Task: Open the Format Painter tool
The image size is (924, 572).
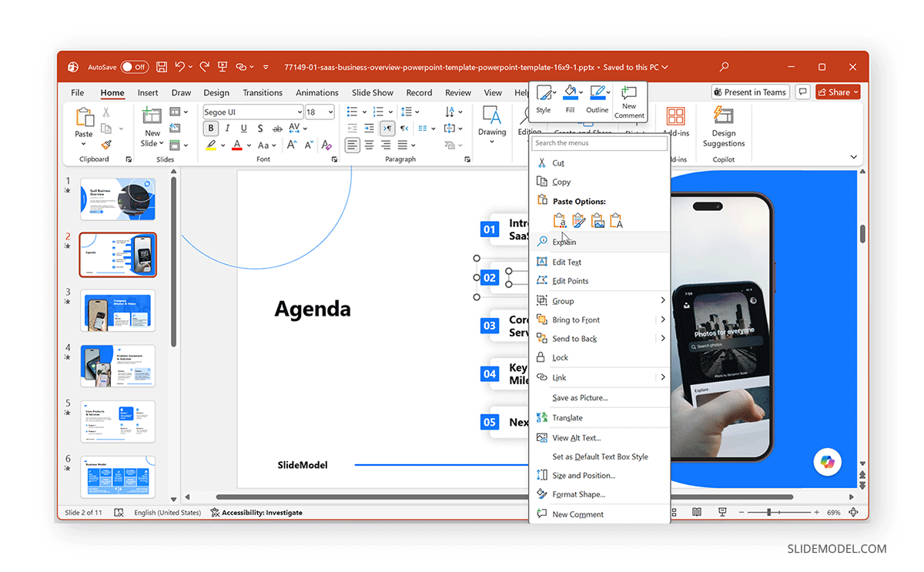Action: pyautogui.click(x=106, y=144)
